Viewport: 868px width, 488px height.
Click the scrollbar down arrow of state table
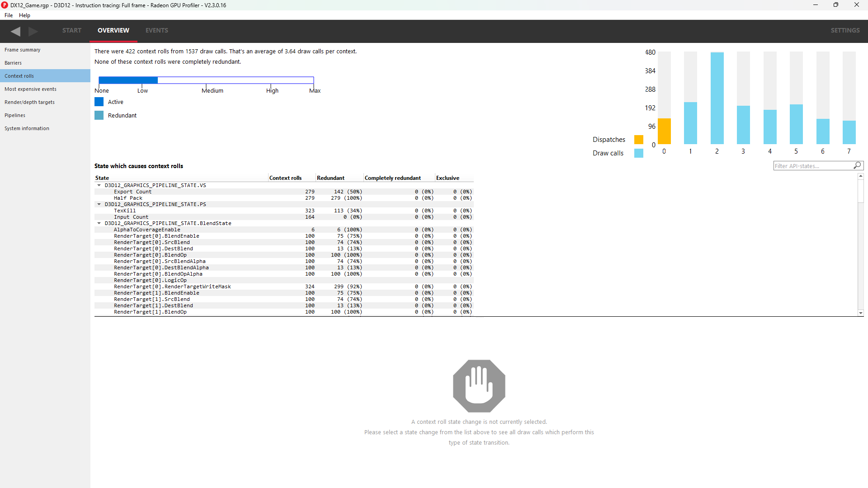point(861,313)
